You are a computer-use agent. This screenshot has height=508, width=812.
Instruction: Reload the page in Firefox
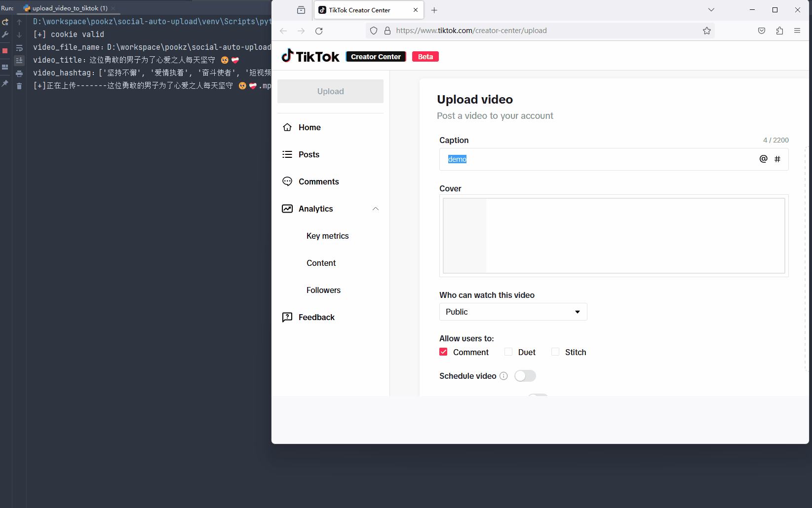coord(319,30)
